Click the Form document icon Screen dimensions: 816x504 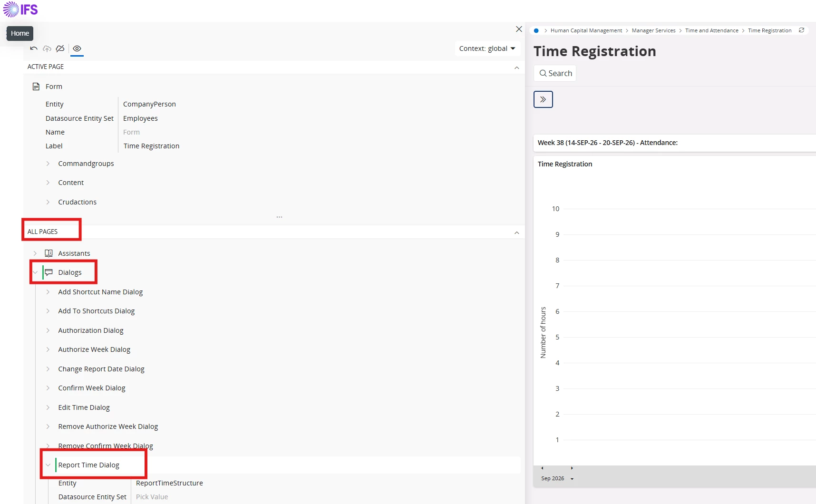click(36, 87)
